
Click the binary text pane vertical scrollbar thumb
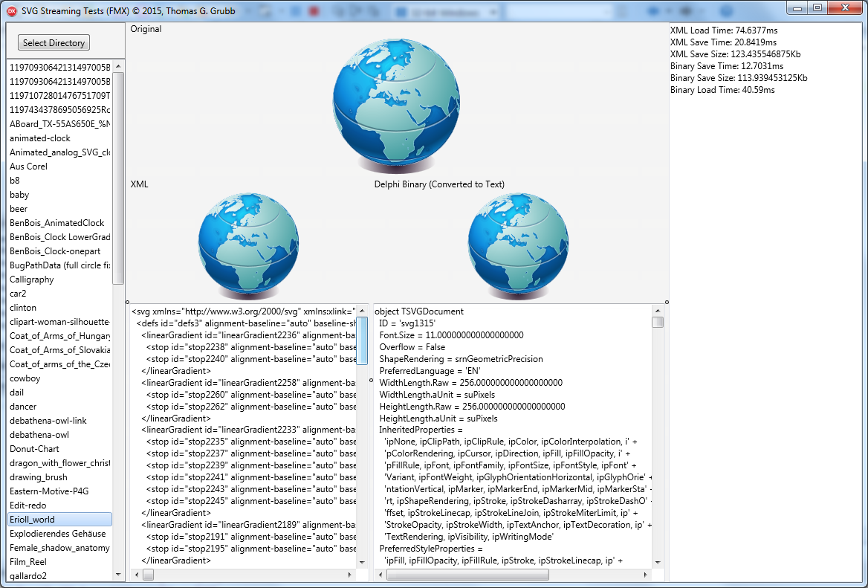point(658,322)
